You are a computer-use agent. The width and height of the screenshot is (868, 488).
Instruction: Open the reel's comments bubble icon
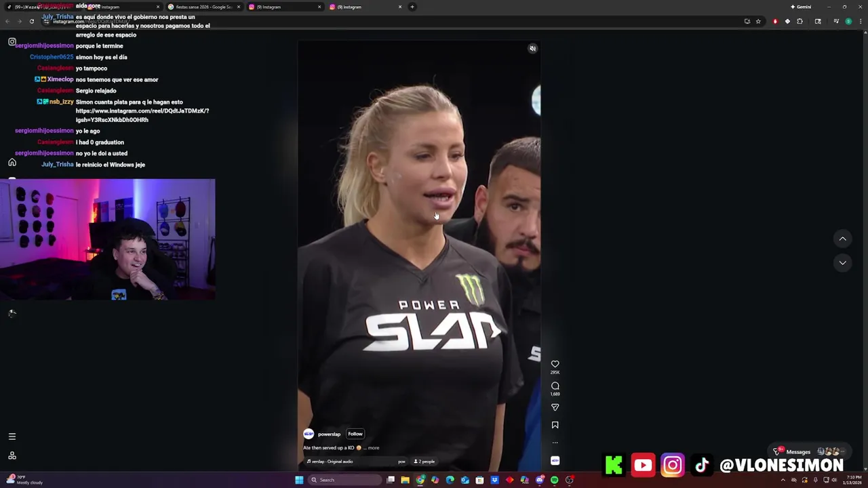tap(555, 386)
